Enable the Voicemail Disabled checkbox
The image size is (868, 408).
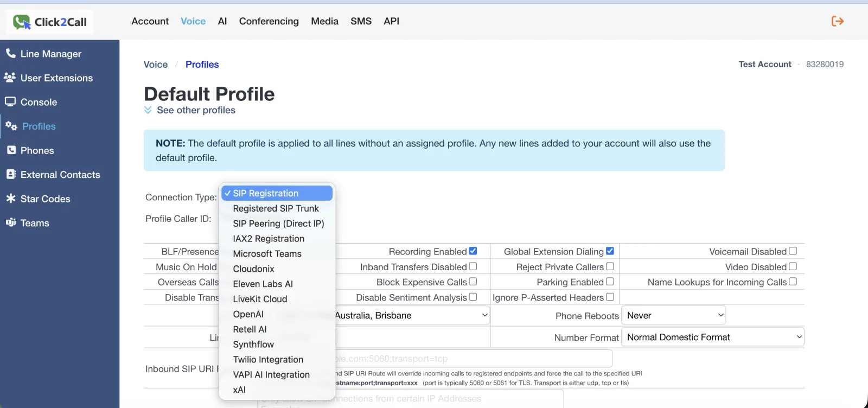[x=793, y=251]
